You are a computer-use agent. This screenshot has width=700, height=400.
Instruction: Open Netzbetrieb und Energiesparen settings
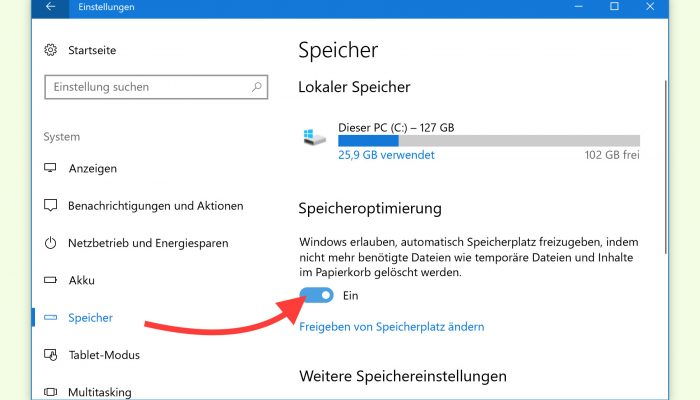click(148, 243)
